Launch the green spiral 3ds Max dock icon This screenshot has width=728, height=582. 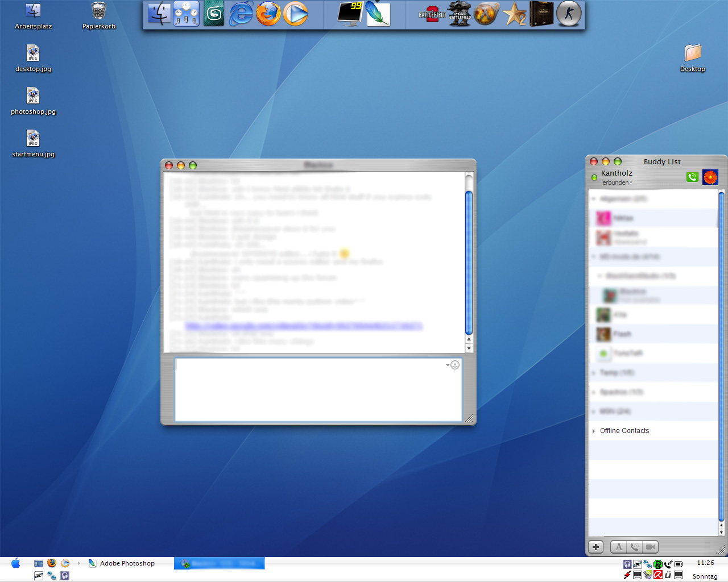pyautogui.click(x=214, y=14)
